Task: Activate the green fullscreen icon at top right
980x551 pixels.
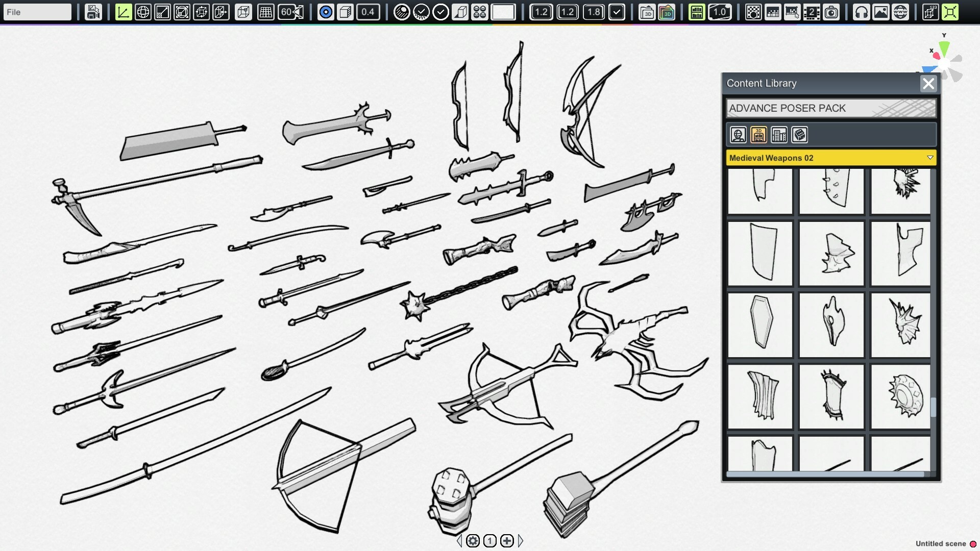Action: pyautogui.click(x=950, y=12)
